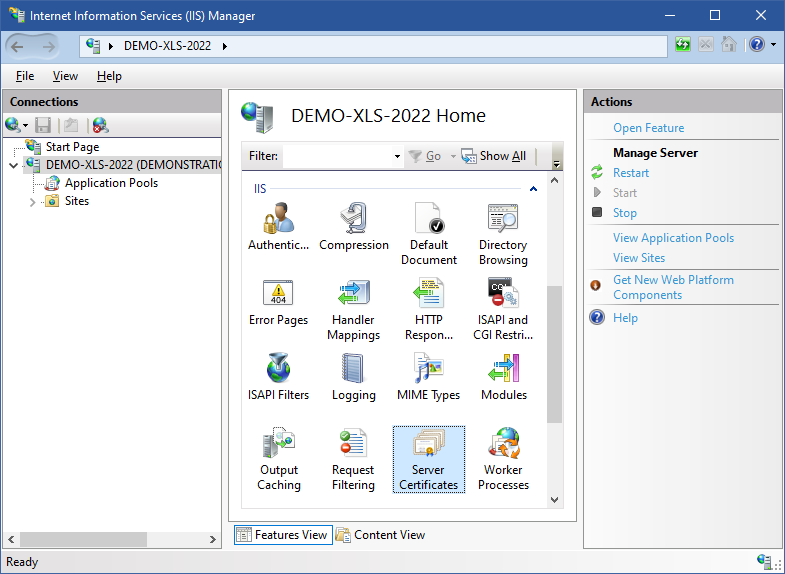Select Start Page in Connections tree
Viewport: 785px width, 574px height.
[73, 147]
